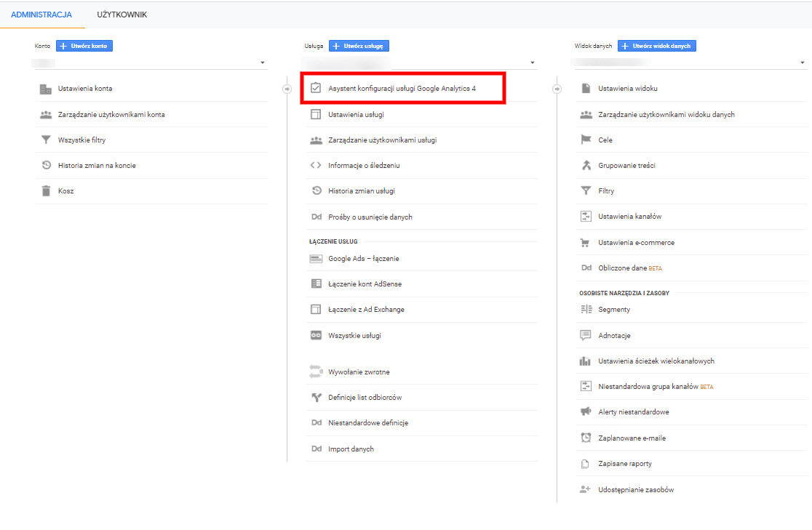
Task: Click the icon beside Łączenie kont AdSense
Action: (316, 284)
